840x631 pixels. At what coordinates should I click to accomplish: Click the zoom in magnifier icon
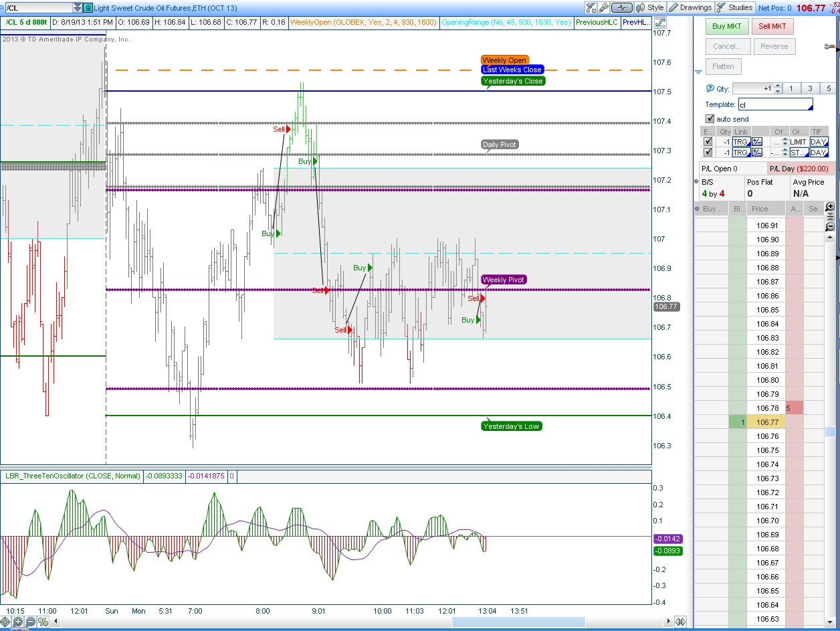point(18,622)
